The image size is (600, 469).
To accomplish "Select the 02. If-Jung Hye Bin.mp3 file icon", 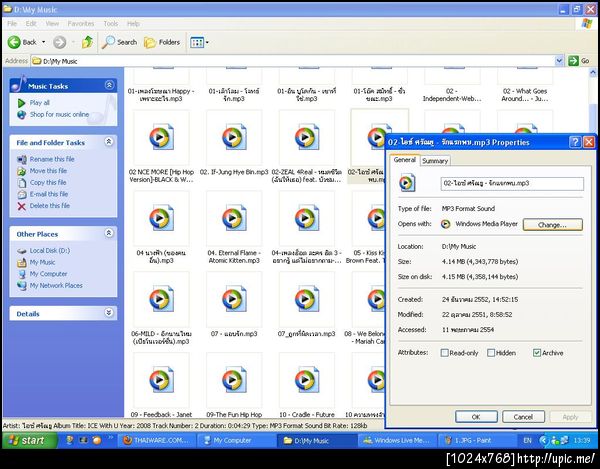I will [234, 137].
